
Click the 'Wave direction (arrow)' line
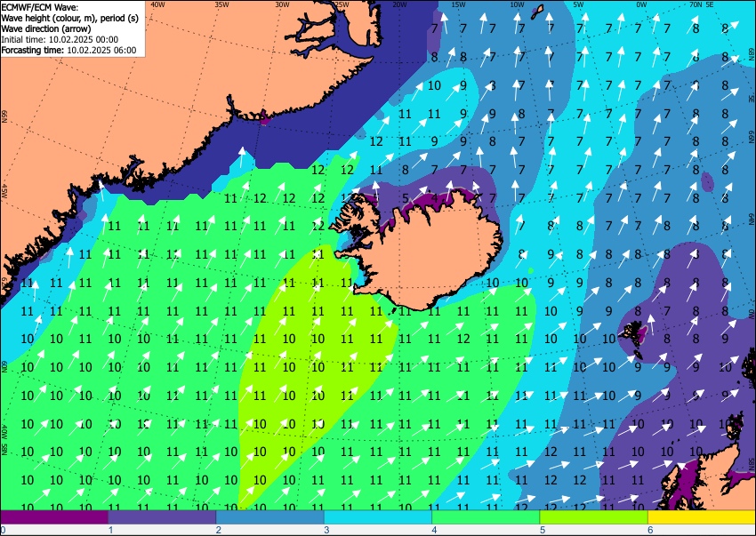45,28
